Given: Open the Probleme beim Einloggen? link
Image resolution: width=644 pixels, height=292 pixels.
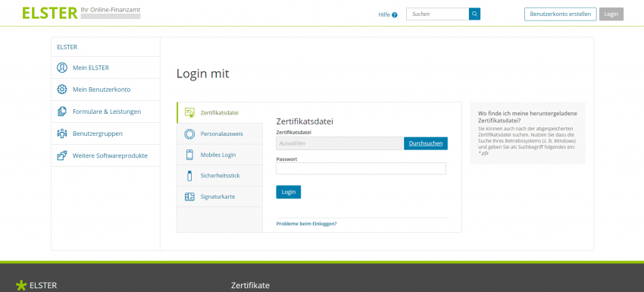Looking at the screenshot, I should click(x=306, y=224).
